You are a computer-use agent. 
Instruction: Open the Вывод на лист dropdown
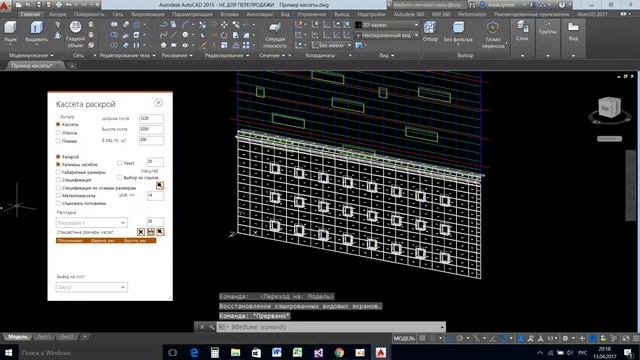click(91, 287)
